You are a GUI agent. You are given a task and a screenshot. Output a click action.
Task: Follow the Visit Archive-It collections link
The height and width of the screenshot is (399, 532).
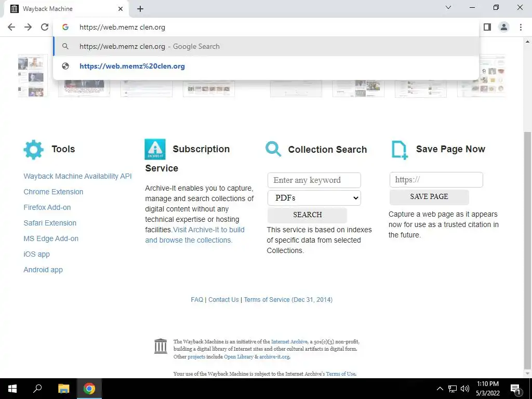pyautogui.click(x=195, y=235)
